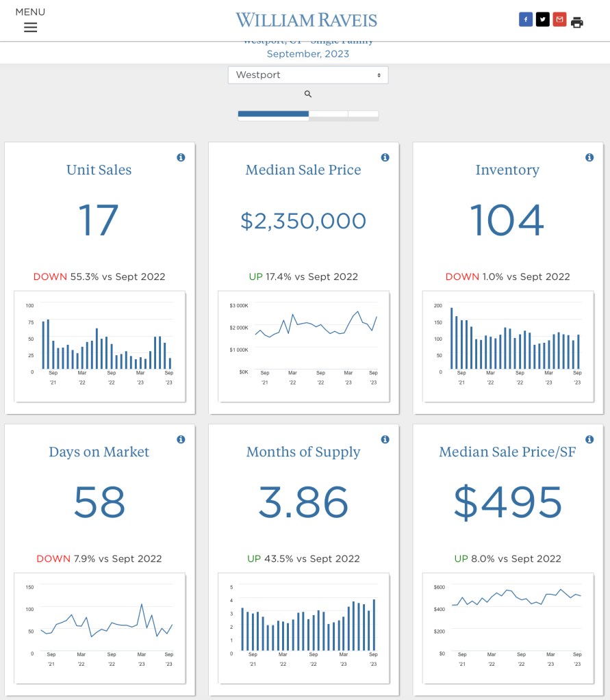Click the Median Sale Price line chart
Viewport: 610px width, 700px height.
tap(304, 346)
